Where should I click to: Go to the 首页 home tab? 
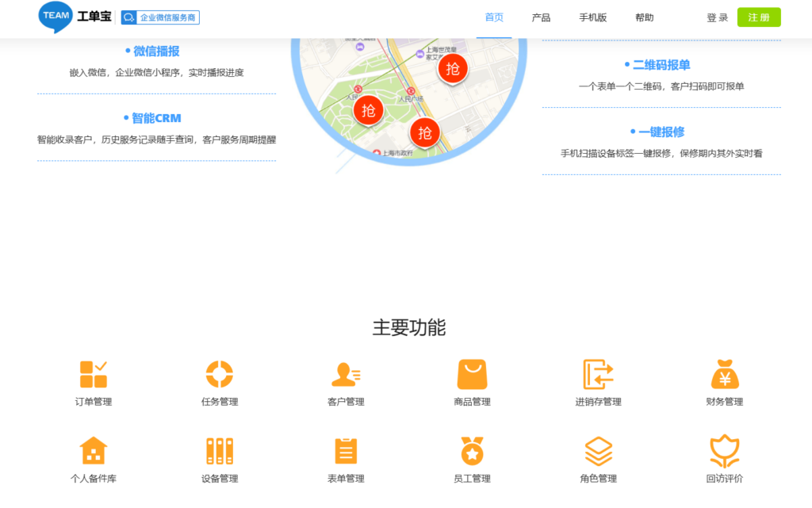pos(494,17)
